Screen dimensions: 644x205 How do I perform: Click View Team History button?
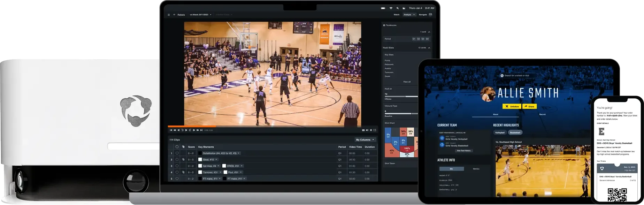click(x=463, y=151)
